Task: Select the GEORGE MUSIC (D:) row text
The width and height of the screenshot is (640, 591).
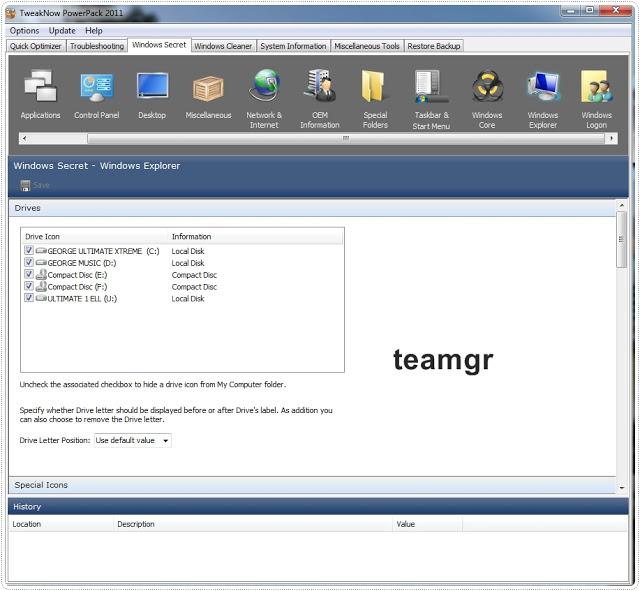Action: pos(82,263)
